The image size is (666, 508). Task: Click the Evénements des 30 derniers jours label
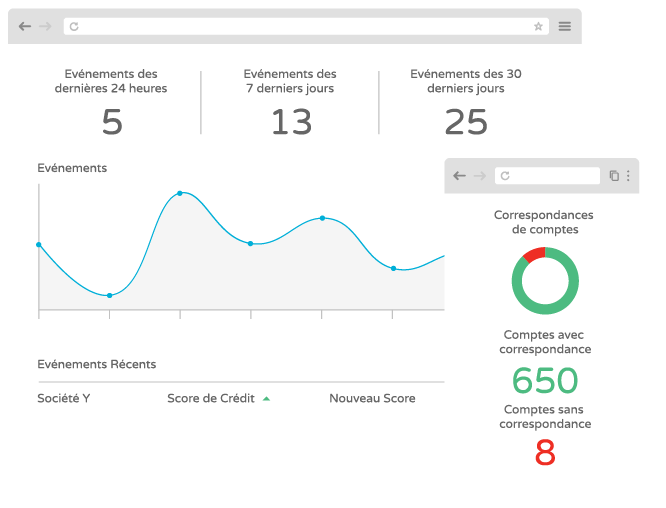(x=466, y=81)
